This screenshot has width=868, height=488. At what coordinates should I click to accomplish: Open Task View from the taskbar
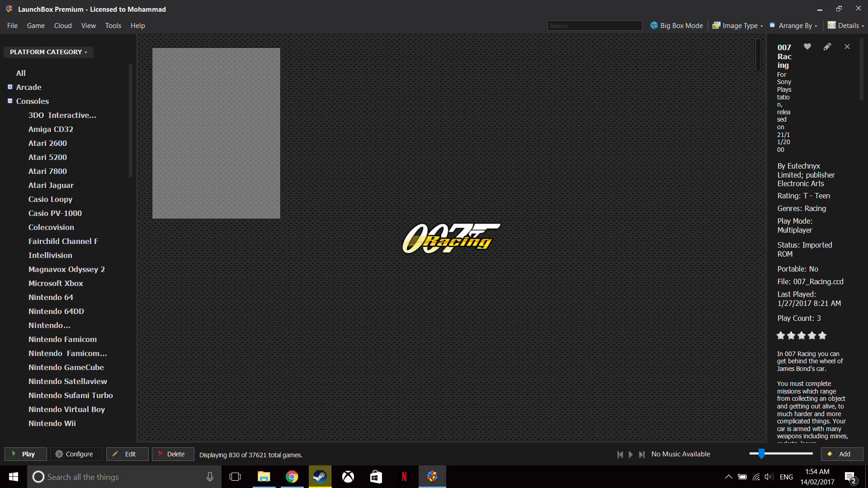point(235,477)
